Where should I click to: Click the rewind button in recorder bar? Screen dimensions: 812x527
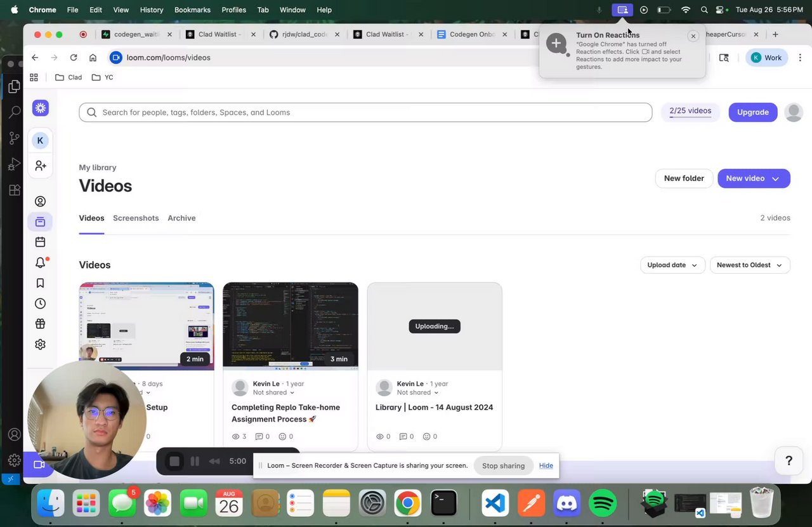[214, 462]
